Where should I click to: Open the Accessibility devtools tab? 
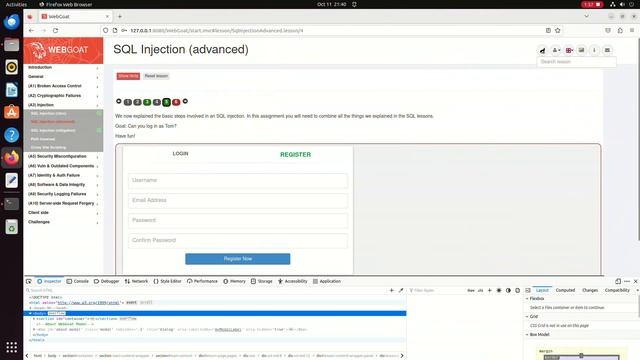293,281
